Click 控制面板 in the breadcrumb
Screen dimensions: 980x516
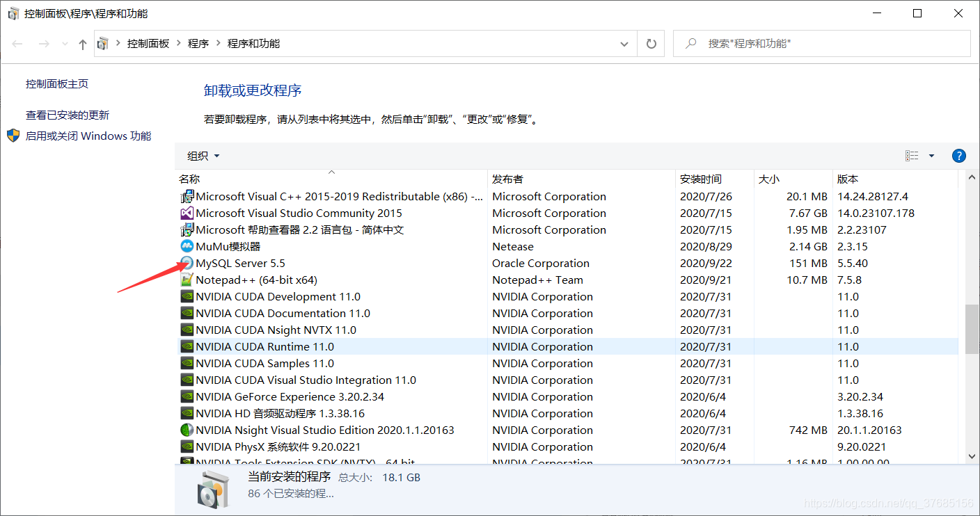coord(148,44)
